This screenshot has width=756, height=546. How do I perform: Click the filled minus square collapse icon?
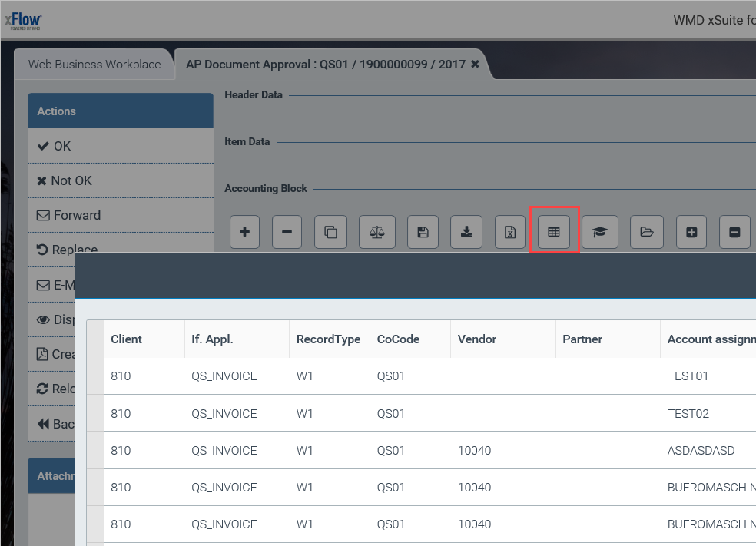point(734,232)
